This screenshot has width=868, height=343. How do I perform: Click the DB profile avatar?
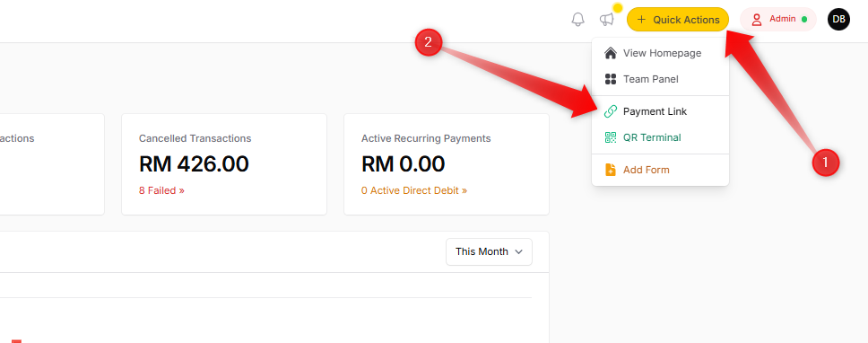838,20
